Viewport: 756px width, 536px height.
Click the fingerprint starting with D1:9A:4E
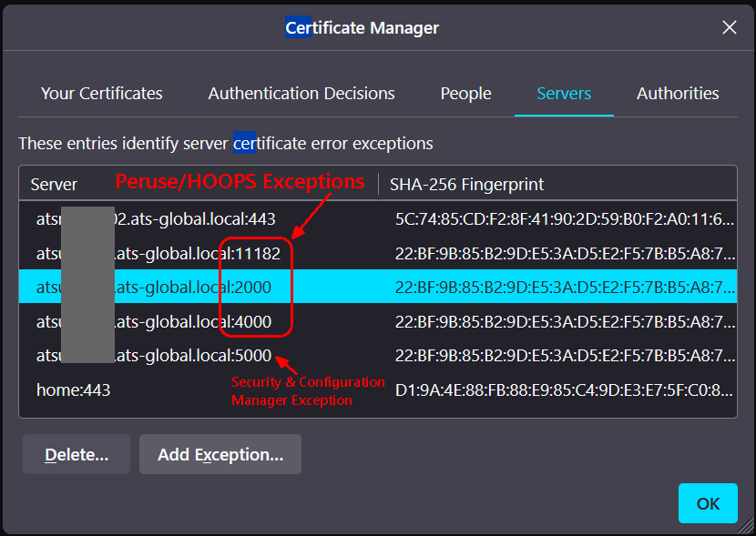[564, 389]
